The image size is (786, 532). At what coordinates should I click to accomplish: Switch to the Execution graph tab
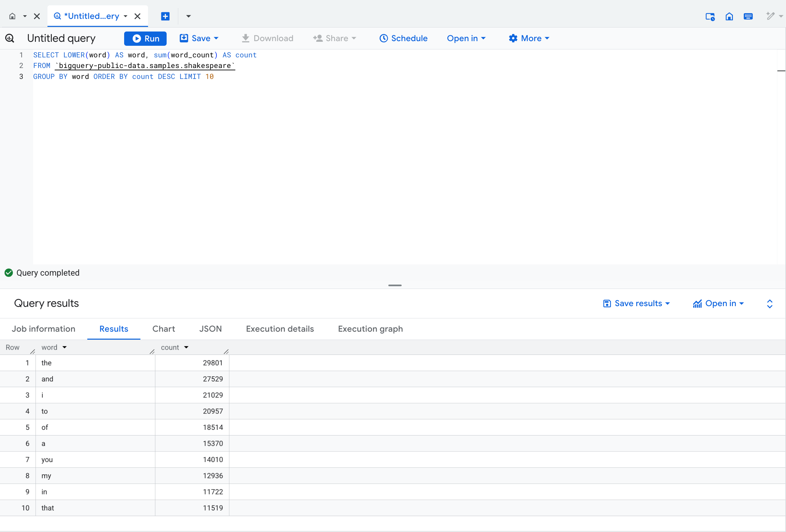(x=370, y=329)
